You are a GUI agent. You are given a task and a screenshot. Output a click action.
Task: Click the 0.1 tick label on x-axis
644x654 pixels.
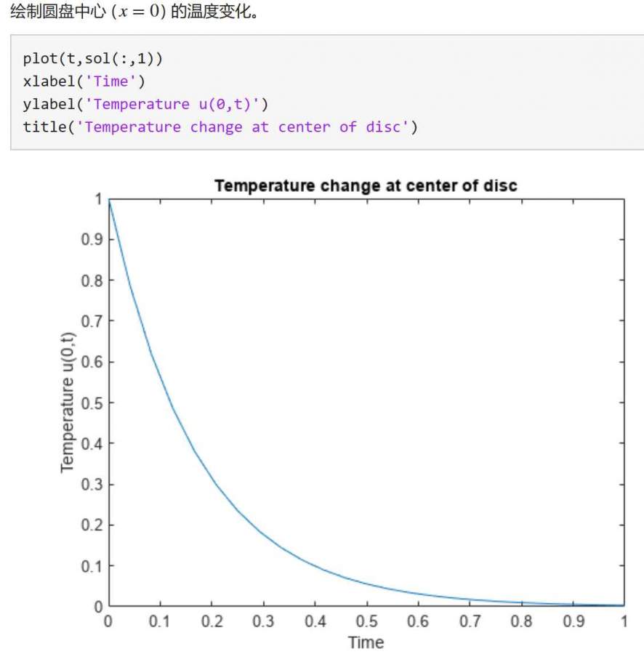click(160, 622)
